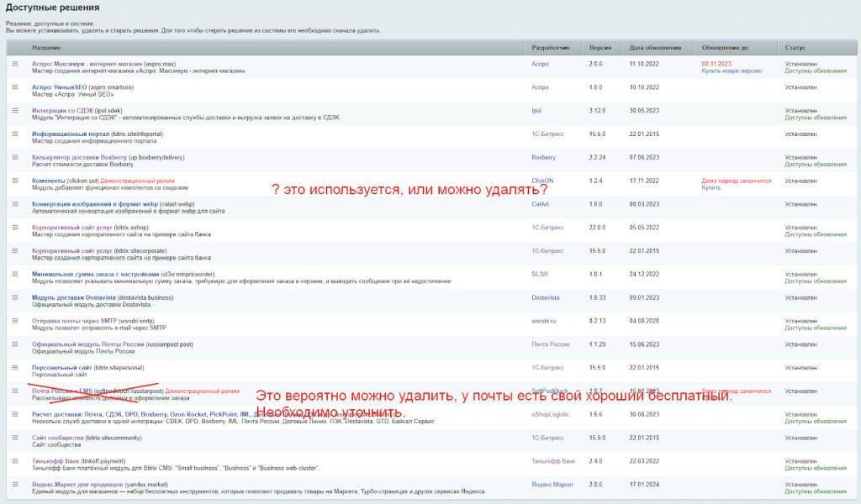This screenshot has width=861, height=504.
Task: Click Доступны обновления in Яндекс.Маркет row
Action: tap(816, 491)
